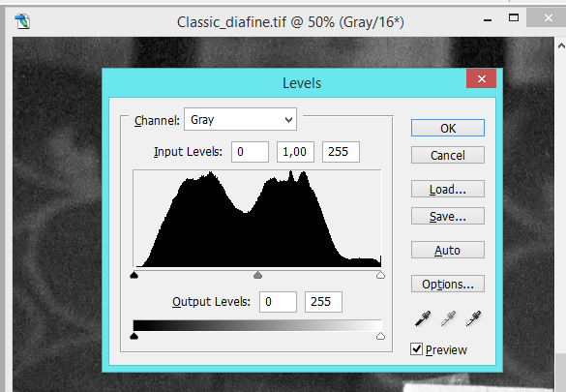The height and width of the screenshot is (392, 566).
Task: Toggle the Preview checkbox
Action: pyautogui.click(x=416, y=349)
